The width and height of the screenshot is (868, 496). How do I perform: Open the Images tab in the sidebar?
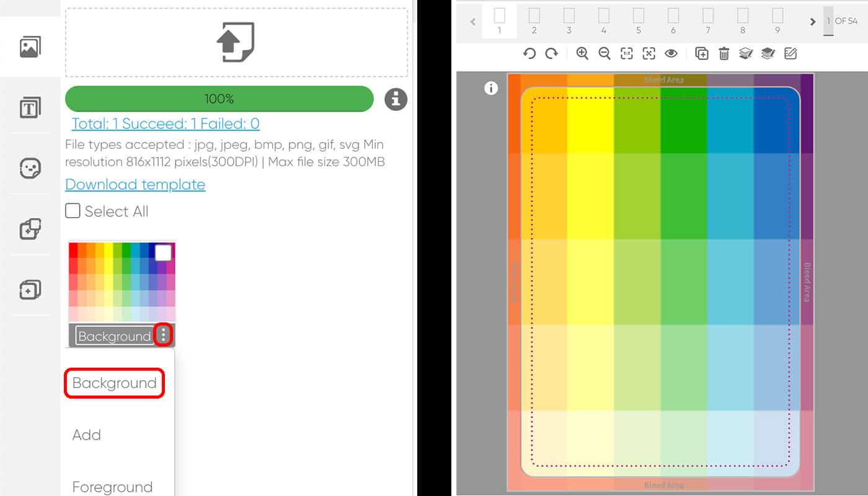pyautogui.click(x=30, y=47)
